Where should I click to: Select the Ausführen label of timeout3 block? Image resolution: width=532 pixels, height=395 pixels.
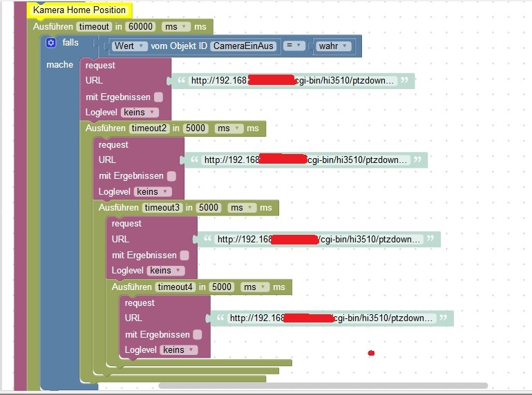118,207
